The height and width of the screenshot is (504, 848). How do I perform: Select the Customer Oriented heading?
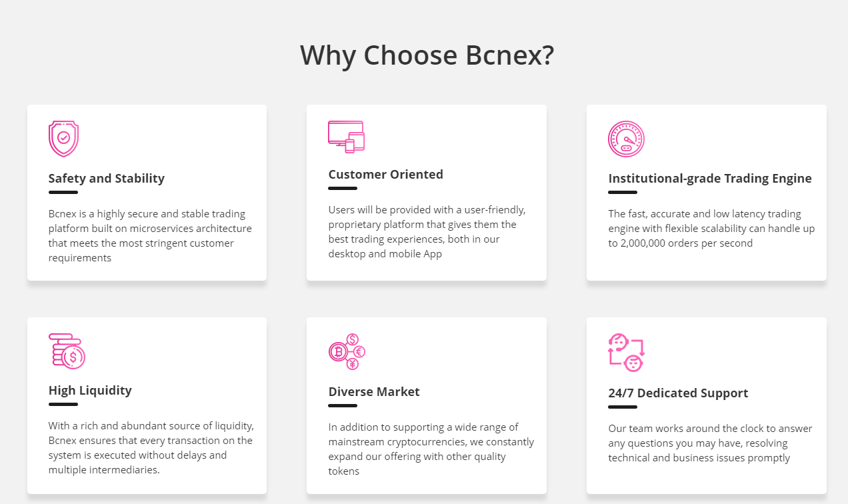tap(385, 175)
